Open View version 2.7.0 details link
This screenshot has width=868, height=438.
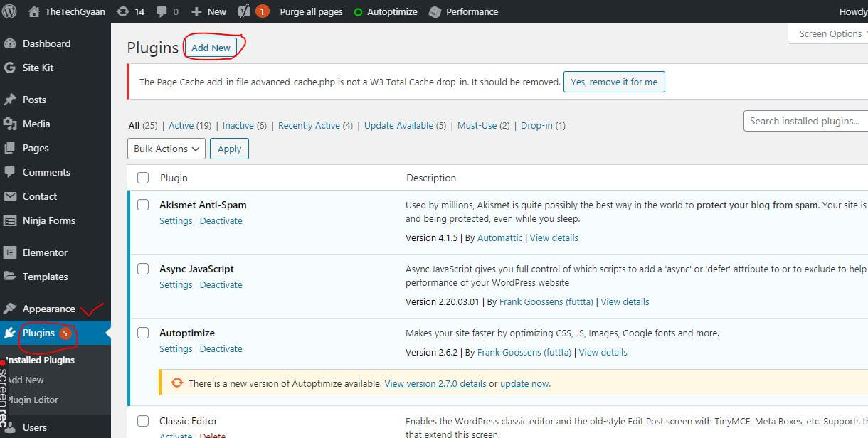(435, 383)
